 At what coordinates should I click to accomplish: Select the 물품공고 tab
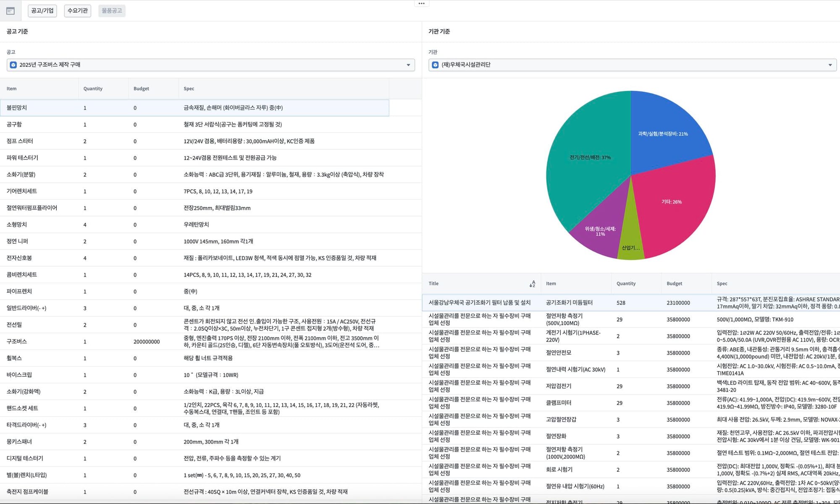pyautogui.click(x=112, y=10)
